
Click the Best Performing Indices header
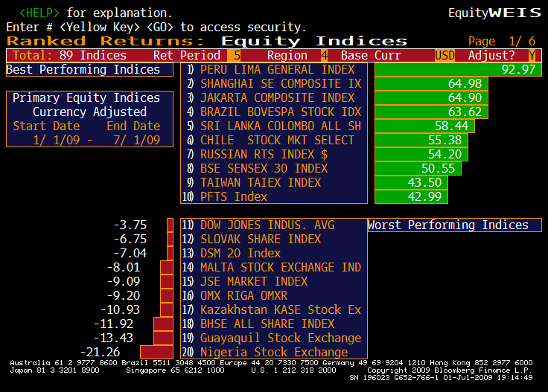(x=89, y=69)
